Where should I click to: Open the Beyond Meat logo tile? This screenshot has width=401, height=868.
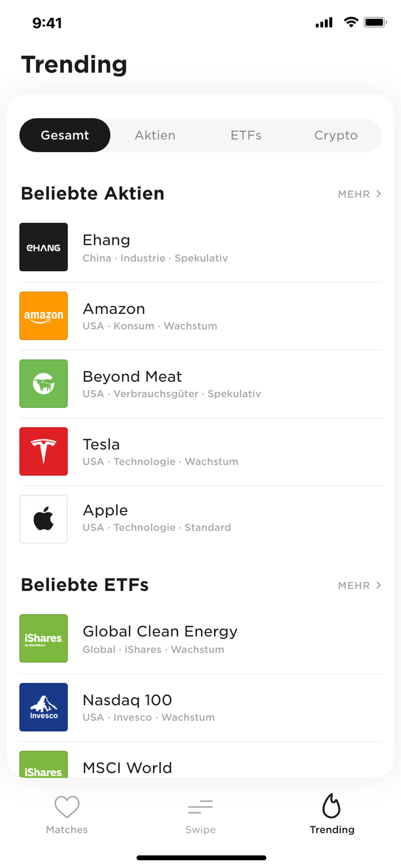pos(44,384)
